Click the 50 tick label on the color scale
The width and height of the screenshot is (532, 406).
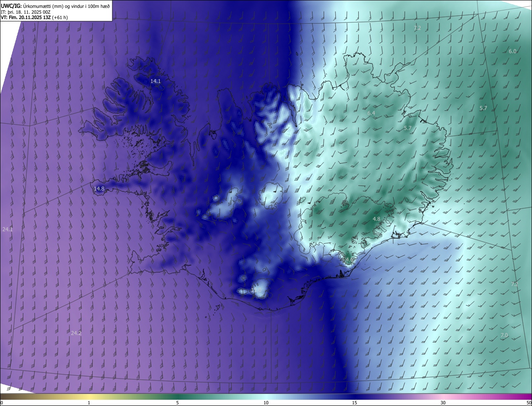(529, 403)
